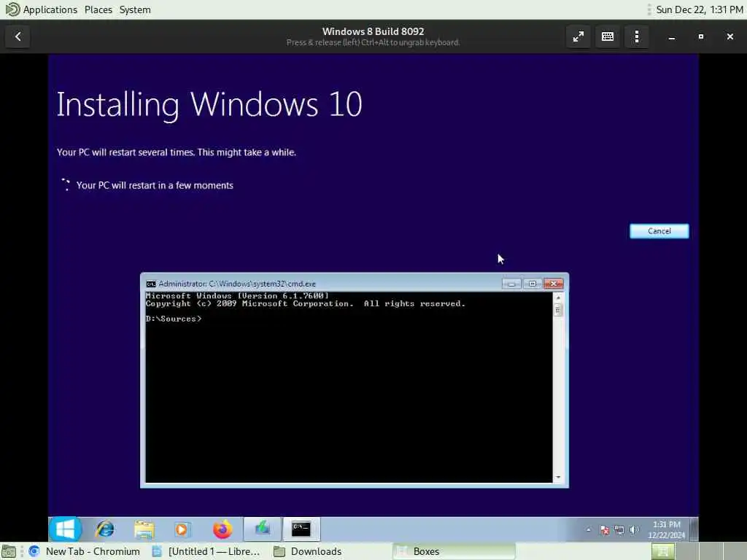The height and width of the screenshot is (560, 747).
Task: Click the cmd scrollbar down arrow
Action: [x=558, y=477]
